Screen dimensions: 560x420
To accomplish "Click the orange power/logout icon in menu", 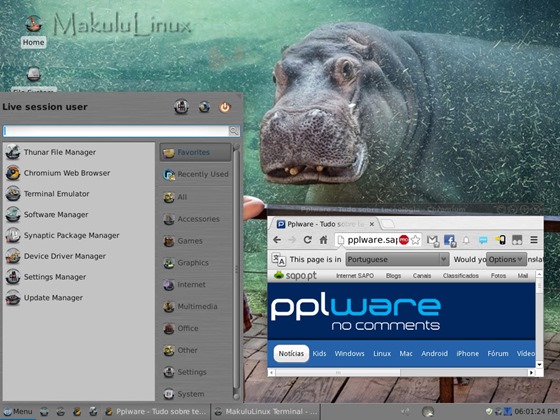I will [x=225, y=107].
